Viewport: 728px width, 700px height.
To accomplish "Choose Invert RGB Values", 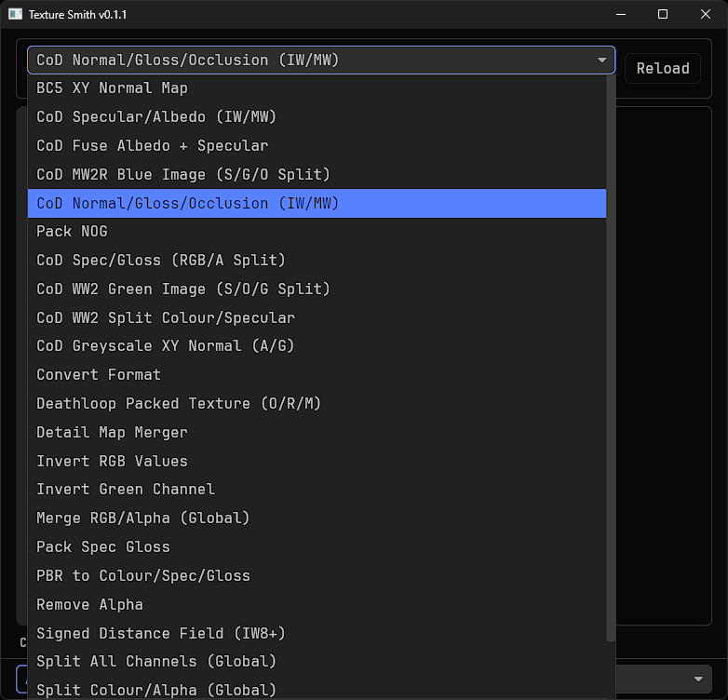I will pos(317,462).
